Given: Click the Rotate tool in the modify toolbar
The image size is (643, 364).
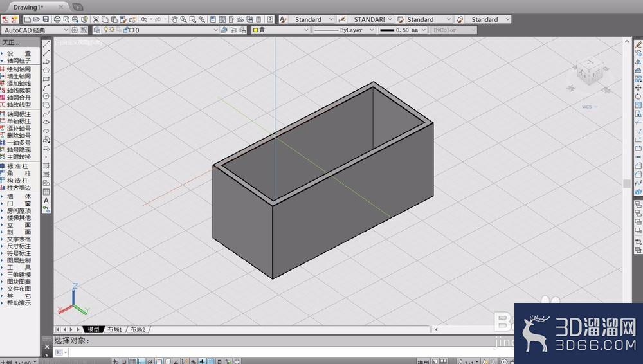Looking at the screenshot, I should pyautogui.click(x=638, y=96).
